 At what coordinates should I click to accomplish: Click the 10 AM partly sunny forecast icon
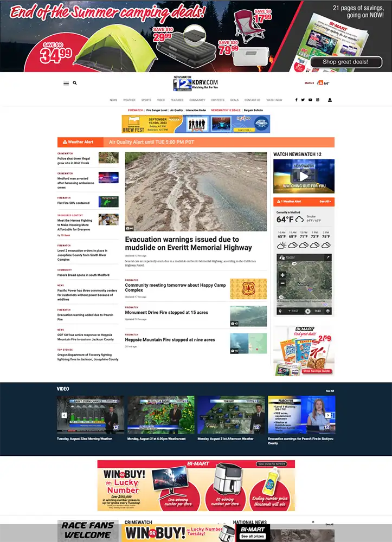[x=281, y=246]
